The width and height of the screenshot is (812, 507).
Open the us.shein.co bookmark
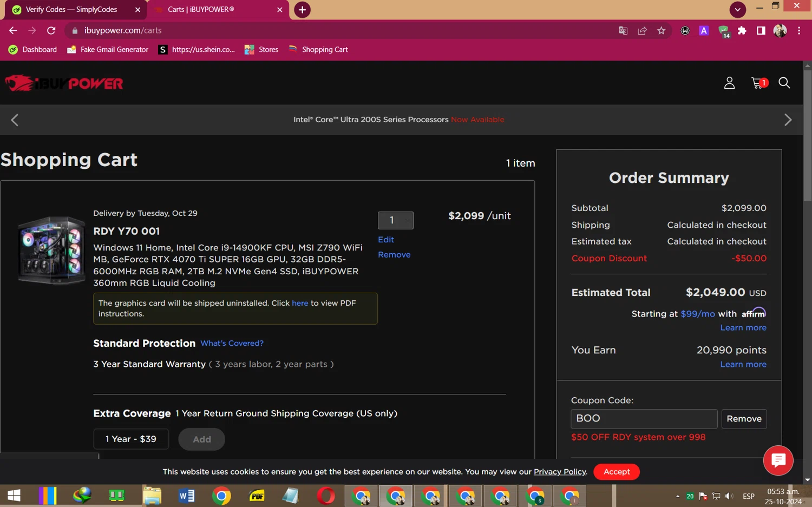tap(197, 49)
